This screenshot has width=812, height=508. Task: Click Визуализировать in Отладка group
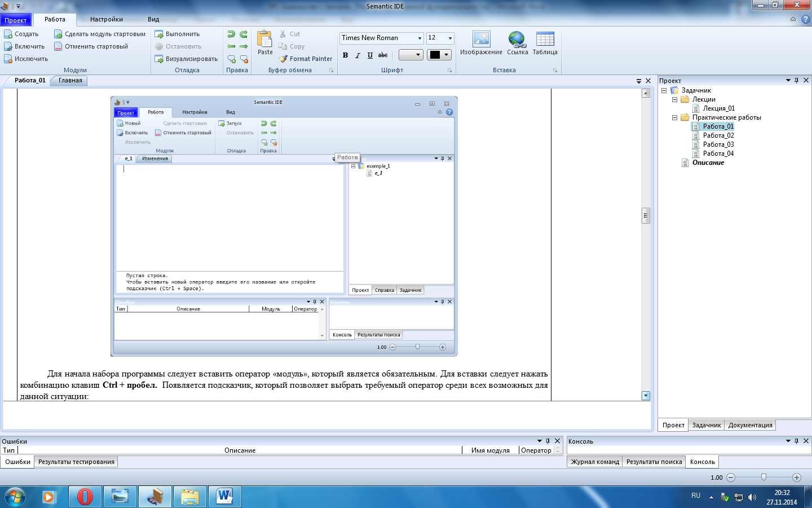[x=186, y=59]
